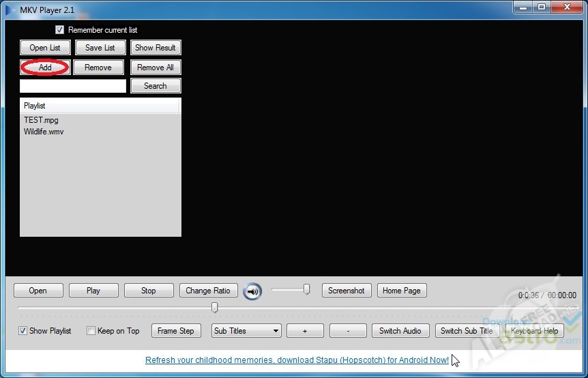Mute audio with the speaker icon
588x378 pixels.
point(252,291)
